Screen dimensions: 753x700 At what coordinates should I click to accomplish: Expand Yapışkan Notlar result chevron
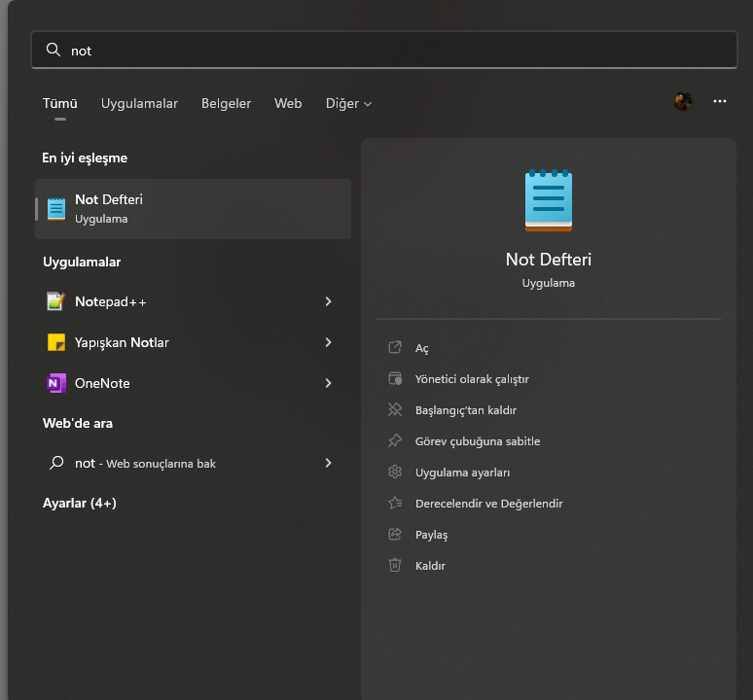pos(328,342)
